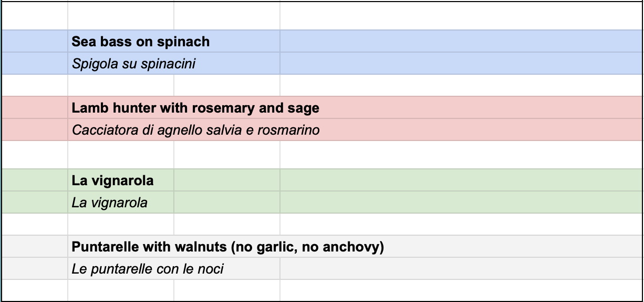Select the "Puntarelle with walnuts" cell
The image size is (644, 302).
(x=227, y=247)
